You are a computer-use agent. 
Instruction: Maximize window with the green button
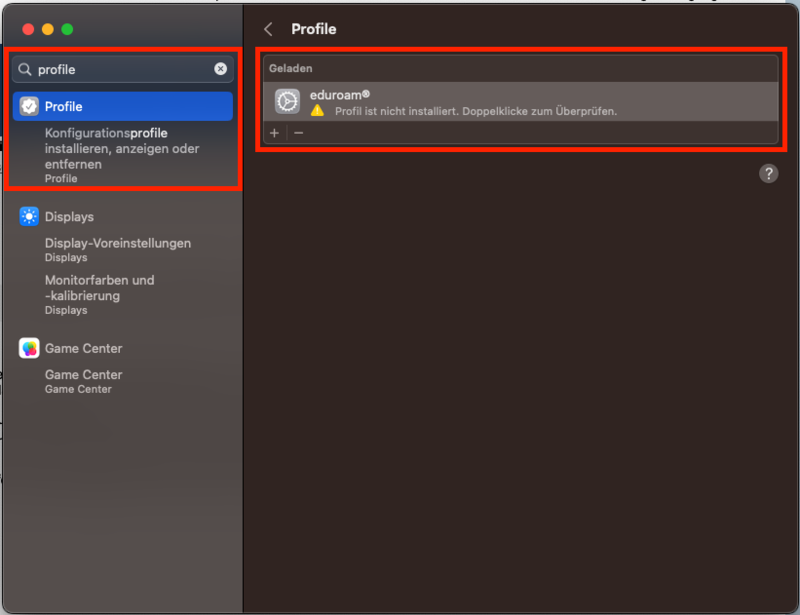click(67, 30)
